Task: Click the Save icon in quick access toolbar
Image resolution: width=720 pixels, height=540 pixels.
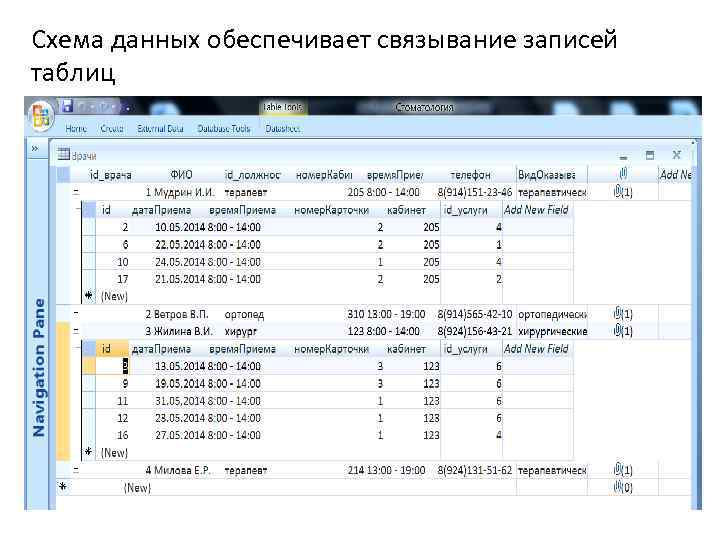Action: coord(67,107)
